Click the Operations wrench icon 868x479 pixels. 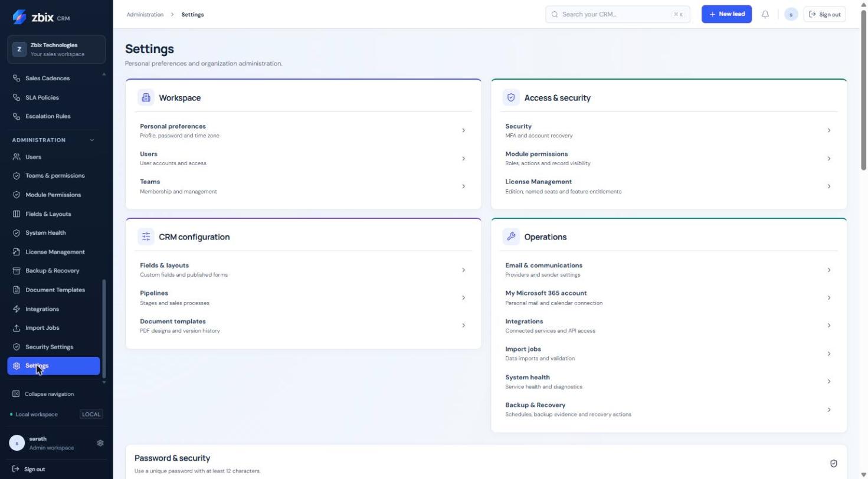click(x=511, y=237)
